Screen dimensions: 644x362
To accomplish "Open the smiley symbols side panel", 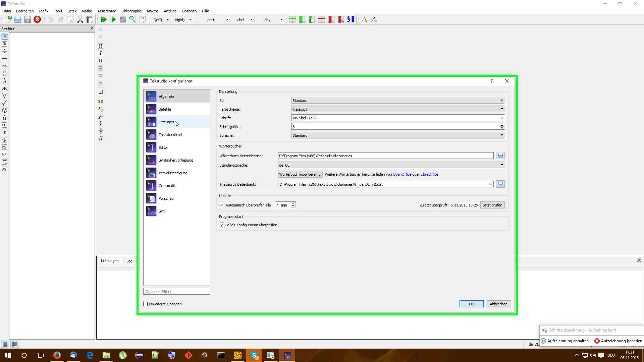I will pyautogui.click(x=4, y=110).
